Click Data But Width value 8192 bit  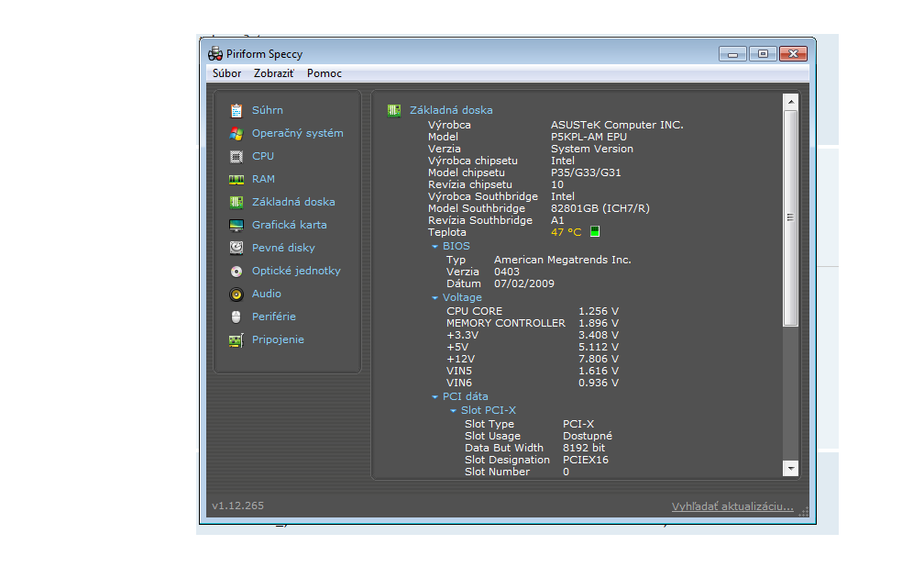click(x=584, y=448)
